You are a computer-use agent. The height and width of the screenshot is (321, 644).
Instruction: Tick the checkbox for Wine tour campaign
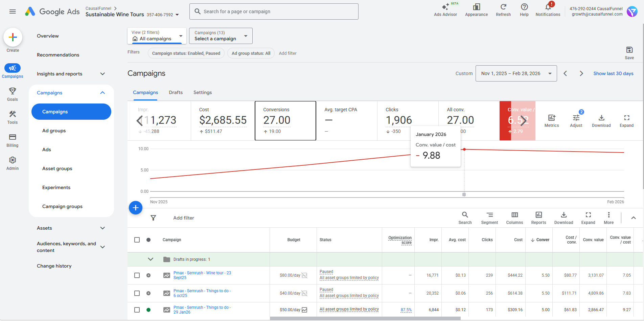click(137, 275)
